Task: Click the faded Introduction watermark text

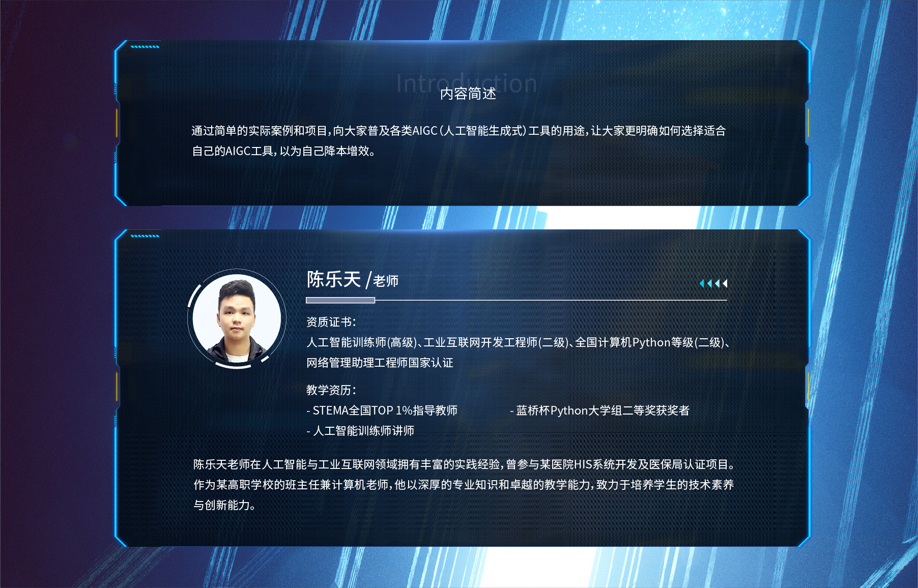Action: [467, 83]
